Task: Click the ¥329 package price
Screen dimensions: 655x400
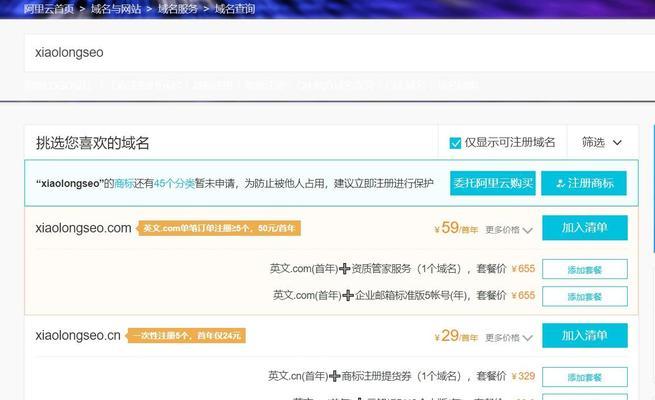Action: pos(523,376)
